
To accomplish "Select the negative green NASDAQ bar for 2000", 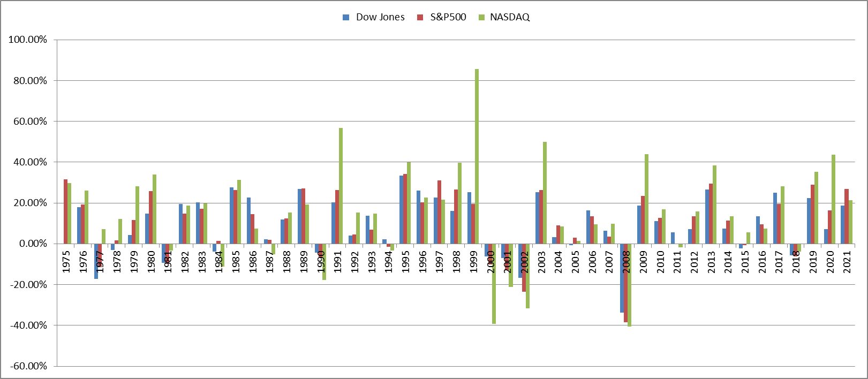I will [494, 284].
